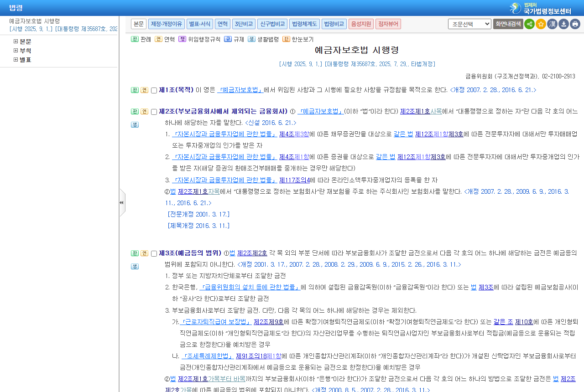Open the 「금융위원회의 설치 등에 관한 법률」 link
The width and height of the screenshot is (584, 392).
(x=250, y=287)
